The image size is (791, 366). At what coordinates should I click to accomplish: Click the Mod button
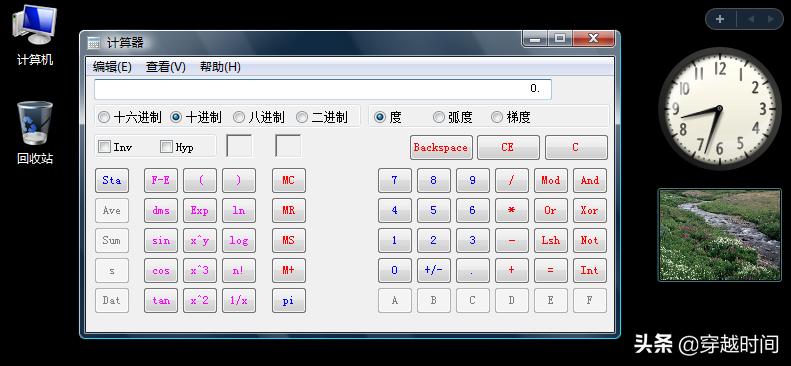[x=550, y=180]
